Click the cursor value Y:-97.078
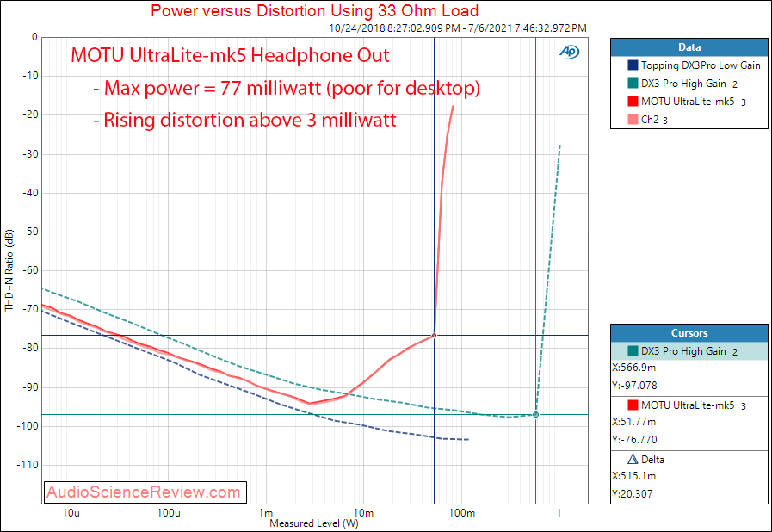Viewport: 772px width, 532px height. [x=635, y=385]
